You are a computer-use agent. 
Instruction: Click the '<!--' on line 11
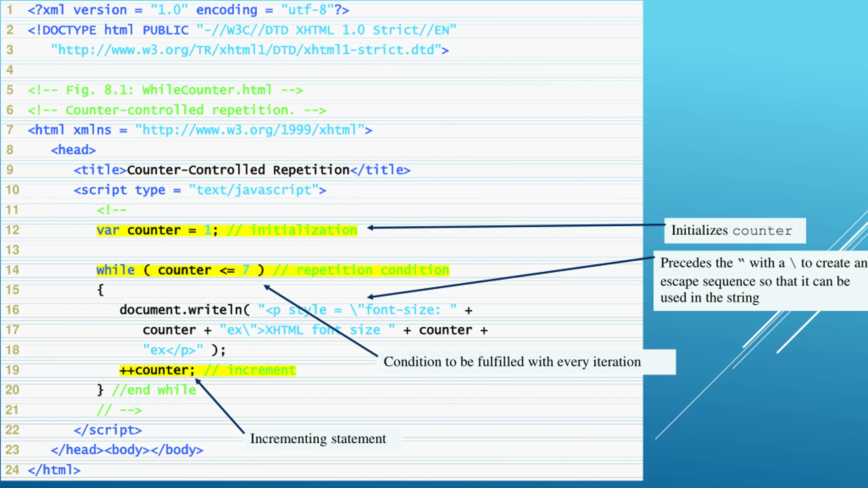[x=112, y=210]
